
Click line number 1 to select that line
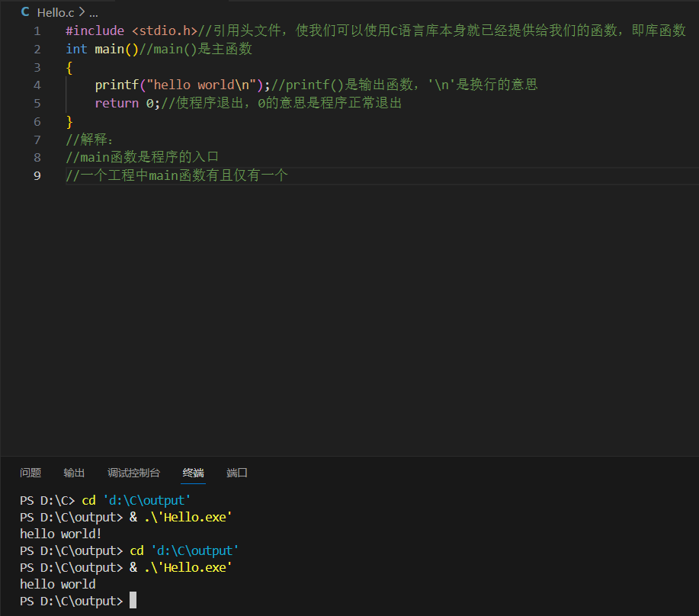tap(37, 30)
